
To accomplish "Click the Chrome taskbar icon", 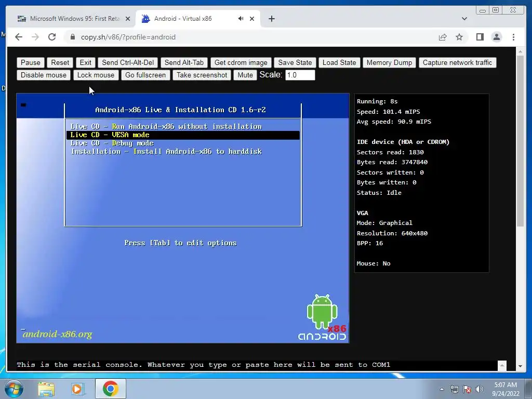I will click(x=111, y=389).
